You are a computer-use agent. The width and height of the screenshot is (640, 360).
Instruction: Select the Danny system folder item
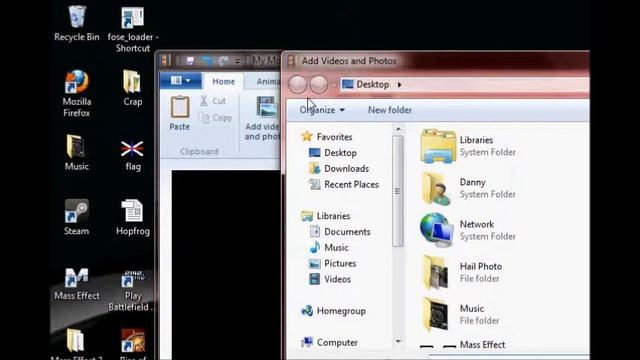pyautogui.click(x=469, y=188)
